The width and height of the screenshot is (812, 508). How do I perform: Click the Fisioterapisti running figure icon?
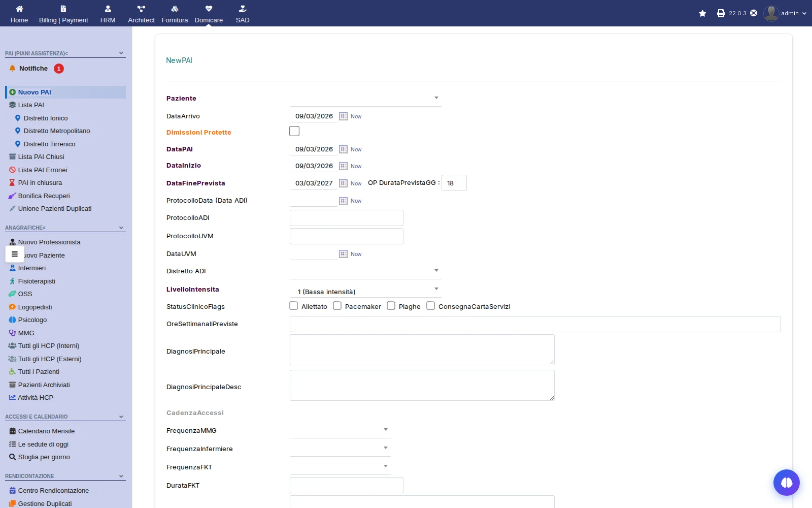click(x=12, y=281)
